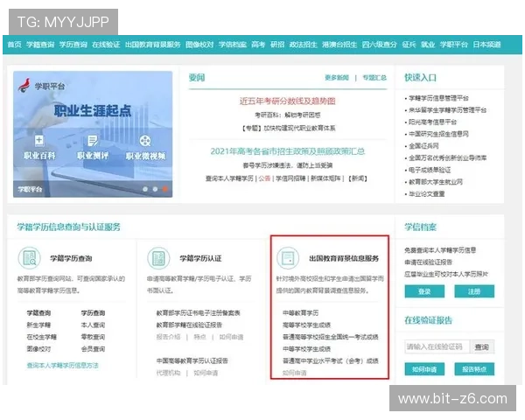Open 日本频道 in the navigation bar
Viewport: 525px width, 420px height.
tap(486, 45)
